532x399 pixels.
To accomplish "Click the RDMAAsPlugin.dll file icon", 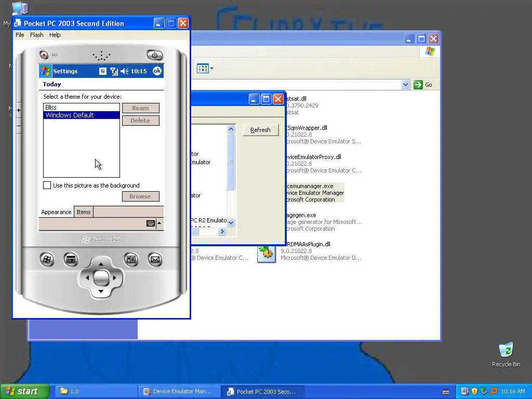I will [x=267, y=253].
